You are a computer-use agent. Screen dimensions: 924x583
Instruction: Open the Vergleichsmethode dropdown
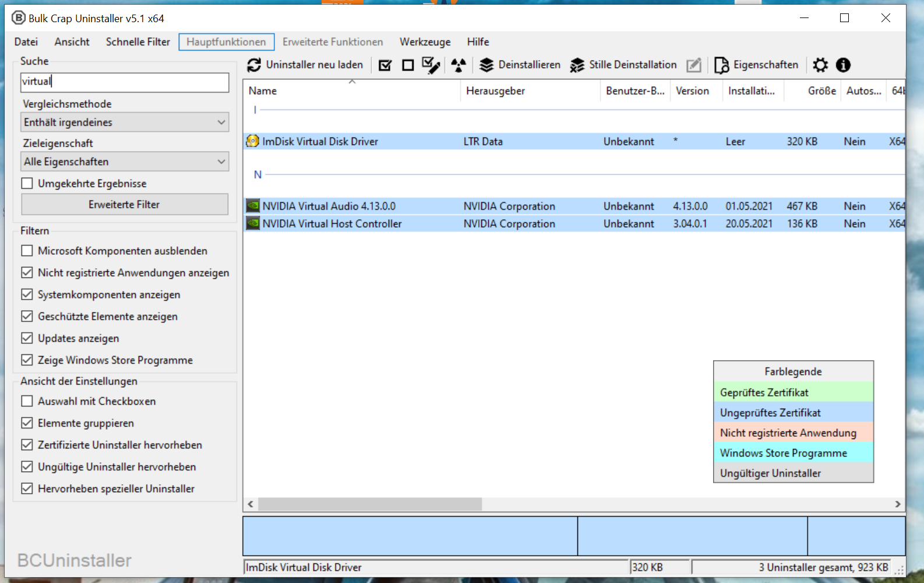[125, 122]
